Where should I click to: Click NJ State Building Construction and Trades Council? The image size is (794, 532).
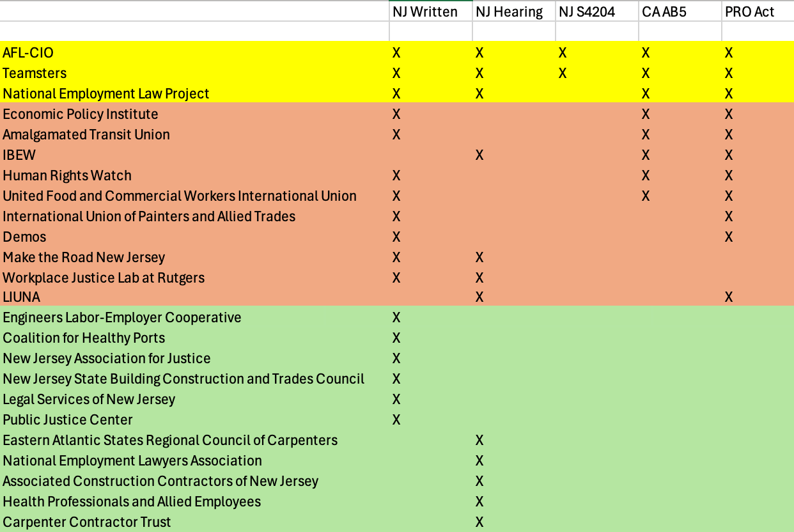(x=194, y=379)
